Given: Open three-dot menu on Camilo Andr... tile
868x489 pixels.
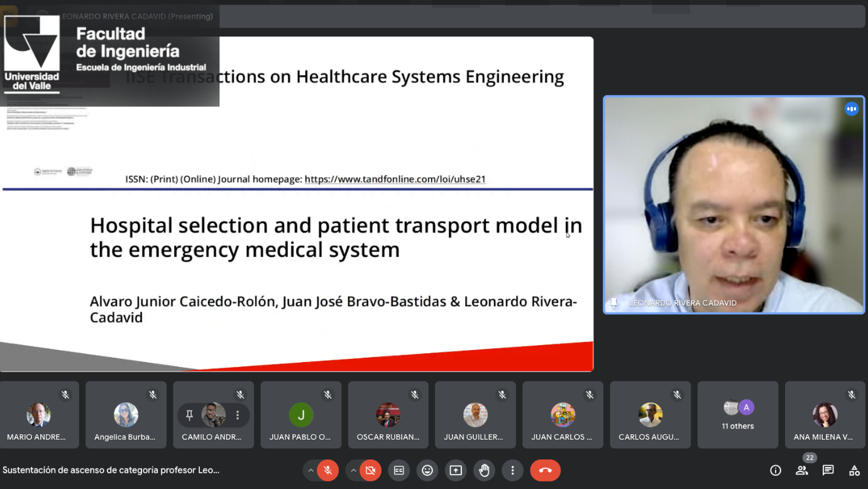Looking at the screenshot, I should (238, 415).
